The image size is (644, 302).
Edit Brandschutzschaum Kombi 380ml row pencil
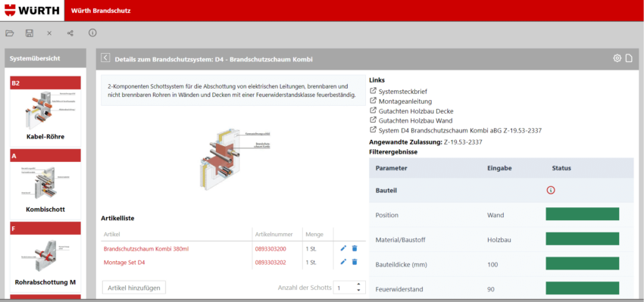pos(344,248)
